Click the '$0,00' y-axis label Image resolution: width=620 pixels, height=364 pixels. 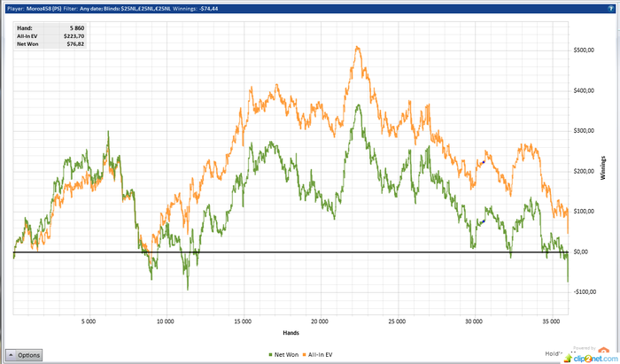pos(581,252)
